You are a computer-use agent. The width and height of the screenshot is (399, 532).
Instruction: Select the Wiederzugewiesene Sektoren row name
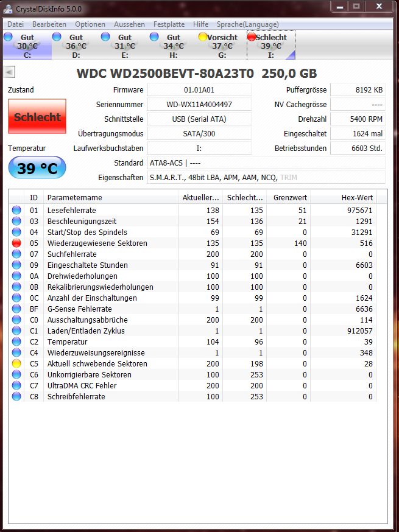coord(97,243)
